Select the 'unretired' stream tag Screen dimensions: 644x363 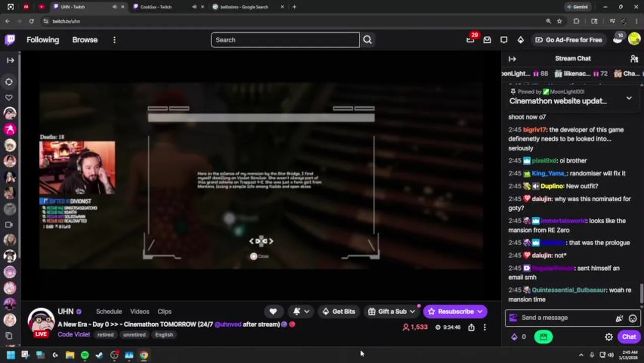pyautogui.click(x=134, y=335)
